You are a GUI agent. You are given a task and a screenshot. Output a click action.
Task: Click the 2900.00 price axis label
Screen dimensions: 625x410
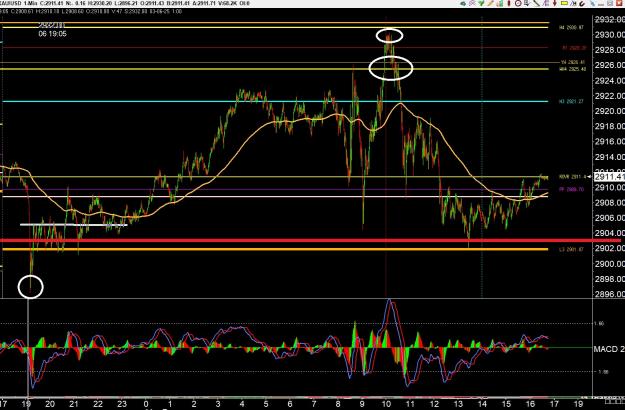click(609, 264)
